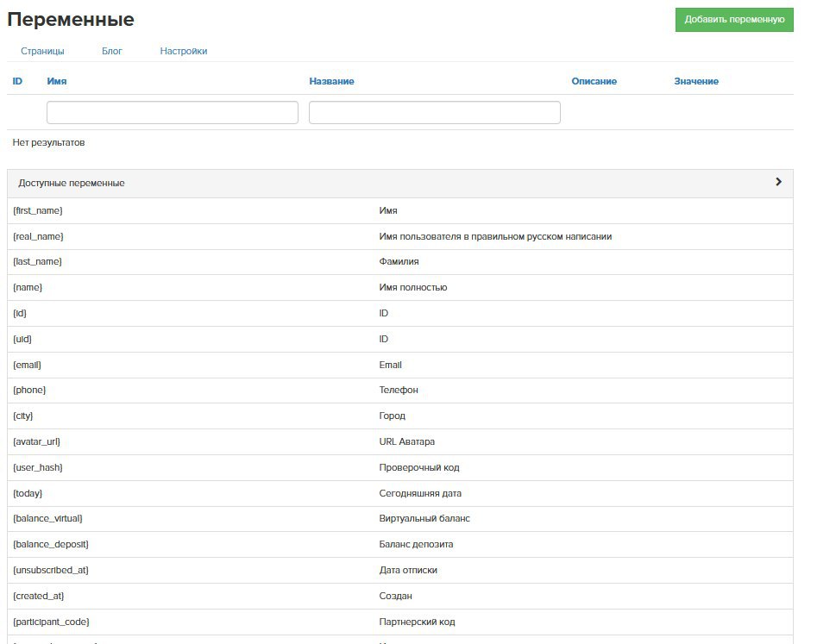This screenshot has height=644, width=836.
Task: Sort by the Описание column header
Action: point(594,81)
